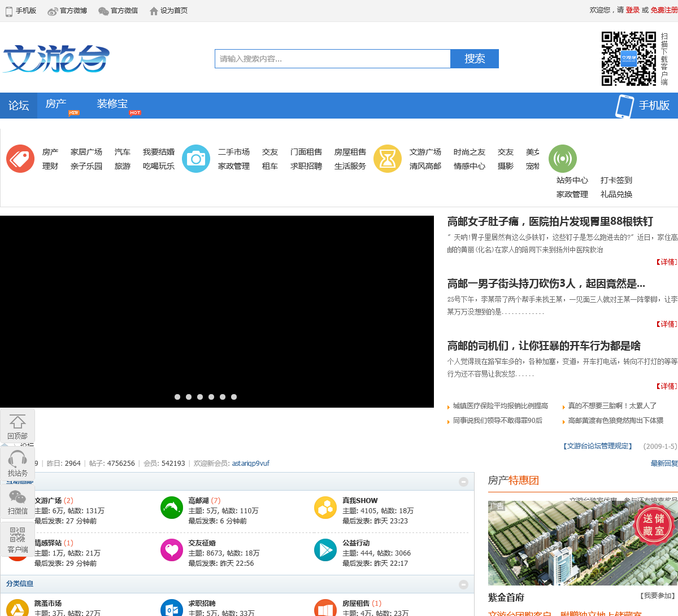Viewport: 678px width, 616px height.
Task: Collapse the 分类信息 section
Action: tap(463, 584)
